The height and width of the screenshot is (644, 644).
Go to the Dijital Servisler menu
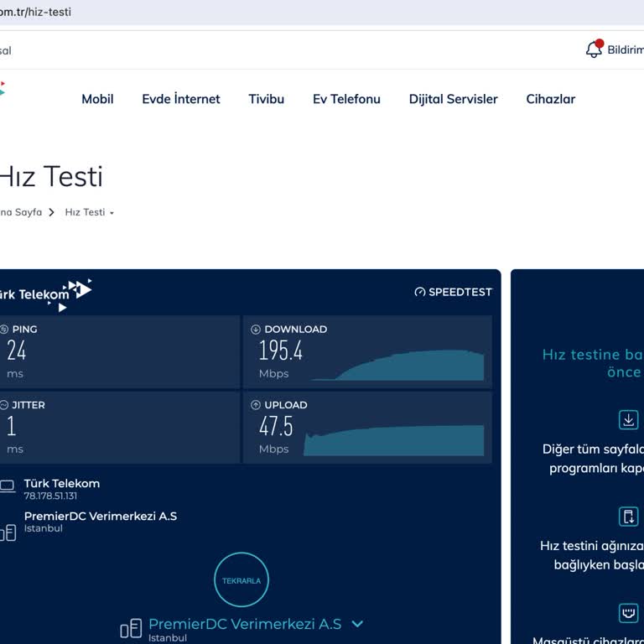coord(454,99)
